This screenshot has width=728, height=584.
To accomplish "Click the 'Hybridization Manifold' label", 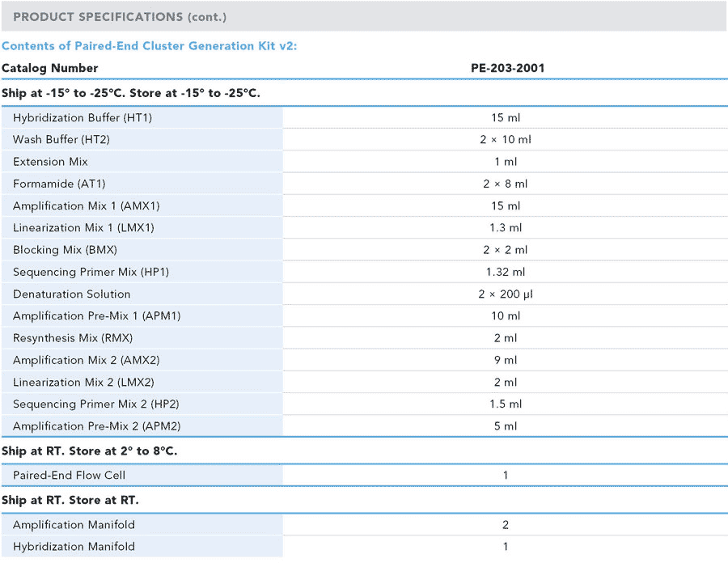I will tap(74, 547).
